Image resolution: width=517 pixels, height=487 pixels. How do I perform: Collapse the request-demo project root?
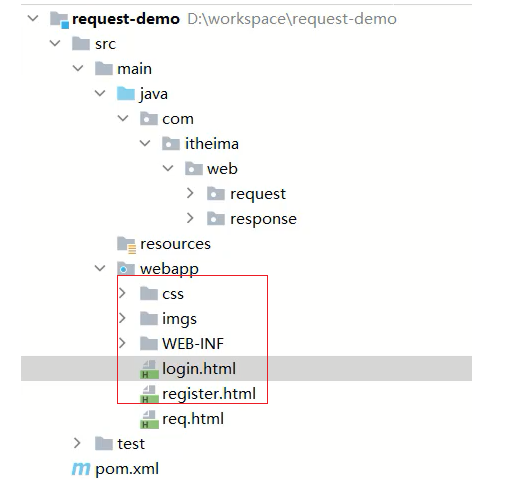click(33, 18)
